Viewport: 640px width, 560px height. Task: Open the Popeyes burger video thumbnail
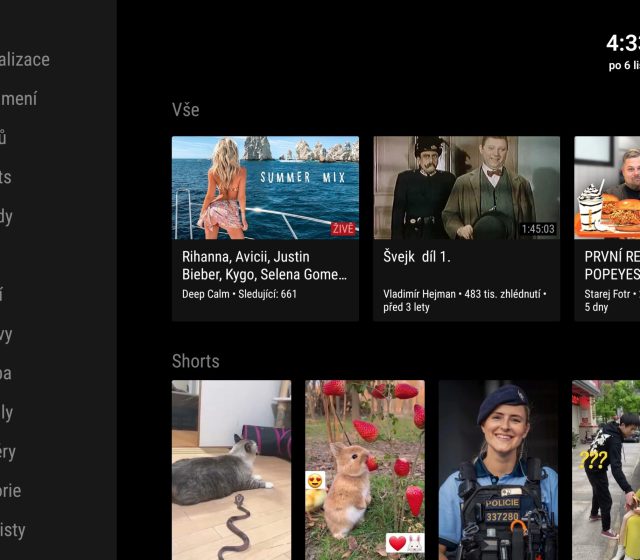point(607,187)
